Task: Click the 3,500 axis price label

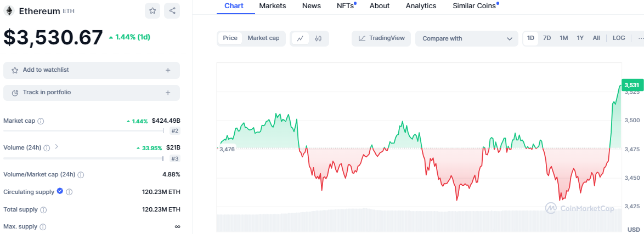Action: tap(632, 120)
